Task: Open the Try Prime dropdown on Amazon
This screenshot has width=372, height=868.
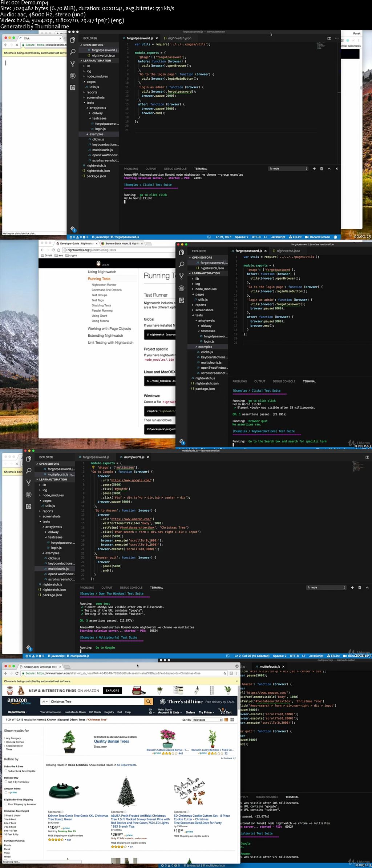Action: pyautogui.click(x=206, y=712)
